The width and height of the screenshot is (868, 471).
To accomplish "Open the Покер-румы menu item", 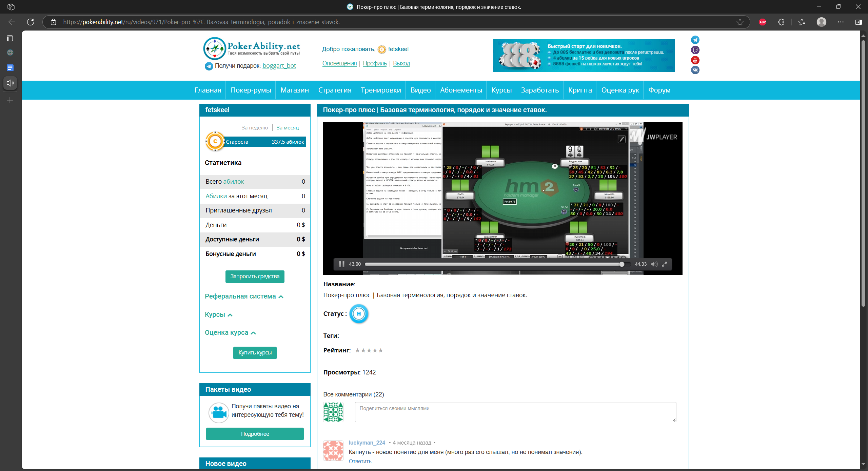I will [x=251, y=90].
